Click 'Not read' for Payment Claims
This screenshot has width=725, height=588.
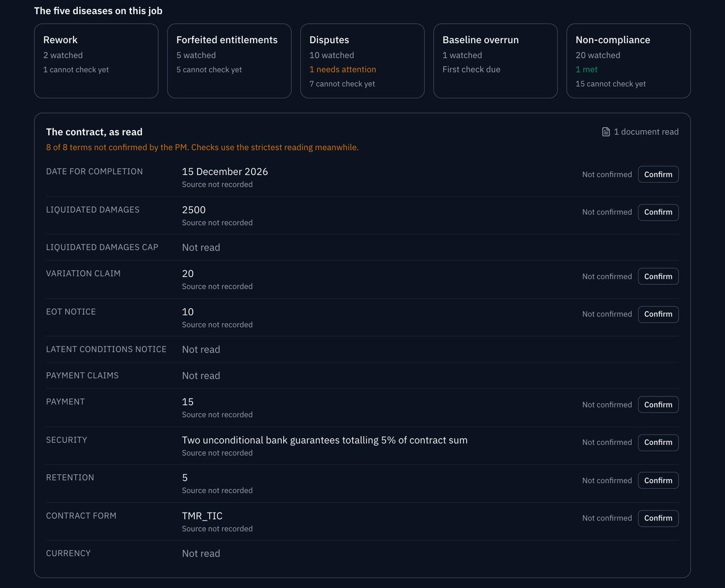pyautogui.click(x=201, y=376)
